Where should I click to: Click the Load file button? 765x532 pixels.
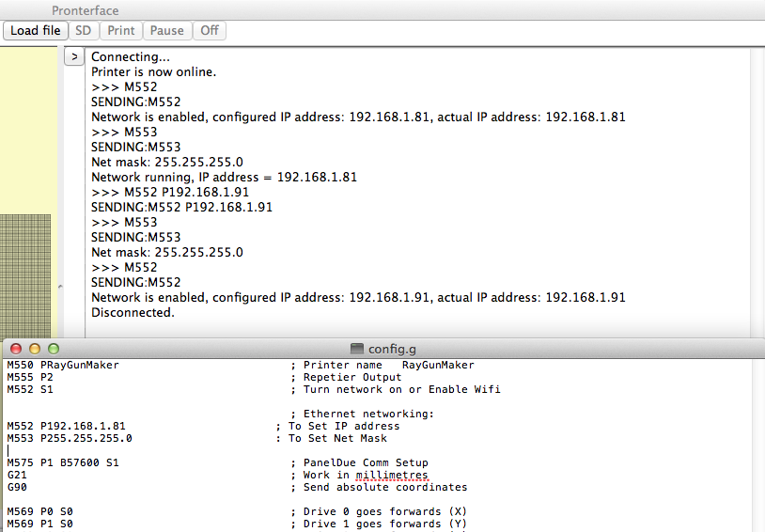[36, 30]
